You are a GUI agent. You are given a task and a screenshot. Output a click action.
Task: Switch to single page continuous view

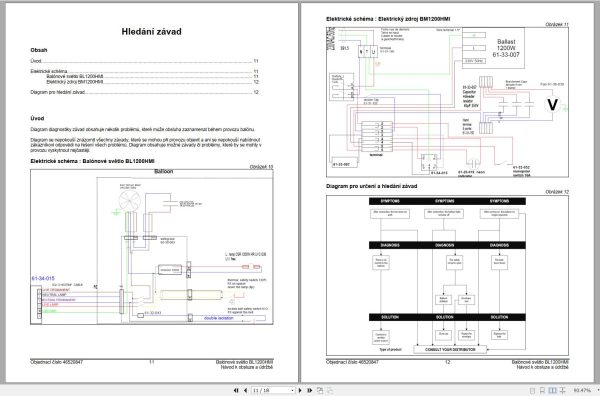click(x=542, y=390)
